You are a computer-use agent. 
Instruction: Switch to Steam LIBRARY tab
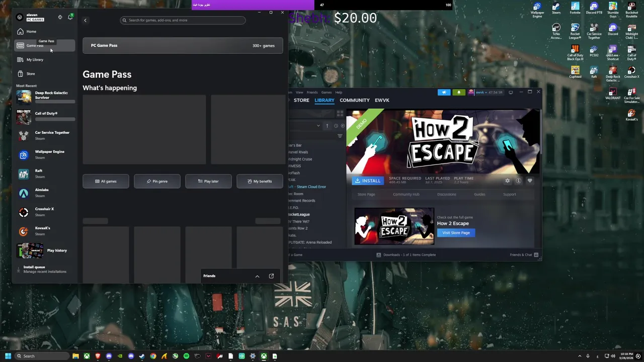click(x=325, y=100)
